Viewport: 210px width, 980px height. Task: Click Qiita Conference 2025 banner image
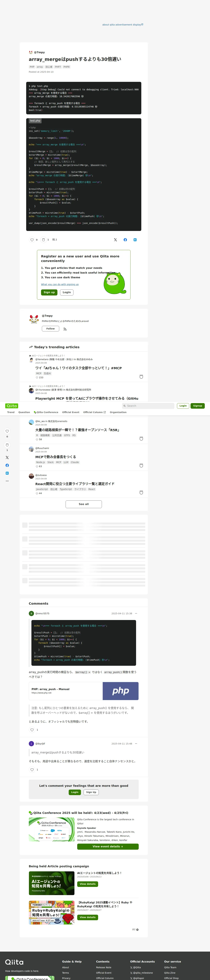(x=52, y=829)
